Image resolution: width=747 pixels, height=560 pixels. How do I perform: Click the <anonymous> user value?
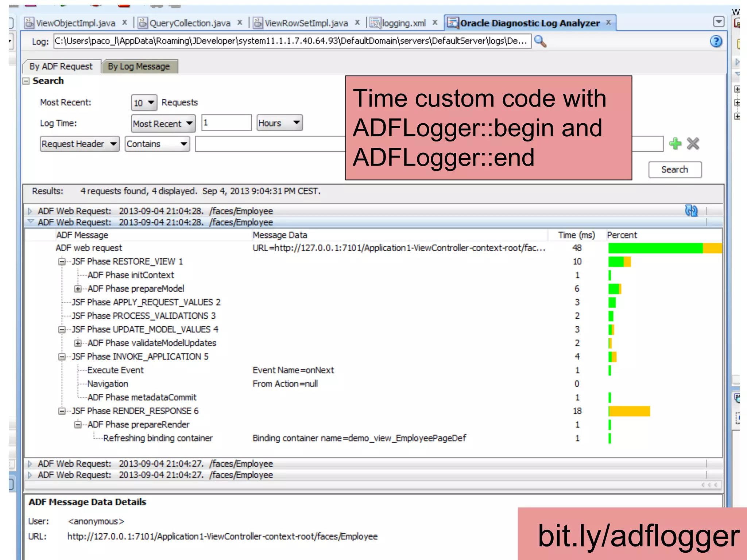pos(96,522)
